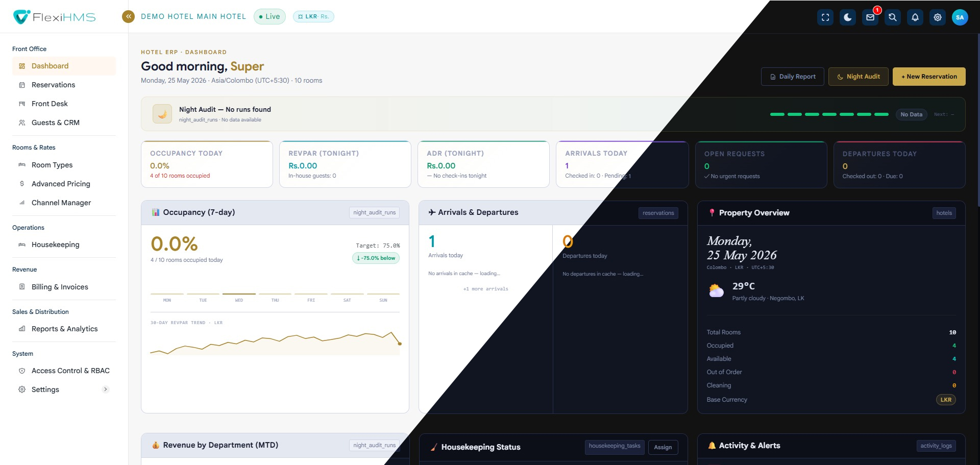Open the Open Requests card
The height and width of the screenshot is (465, 980).
point(761,165)
